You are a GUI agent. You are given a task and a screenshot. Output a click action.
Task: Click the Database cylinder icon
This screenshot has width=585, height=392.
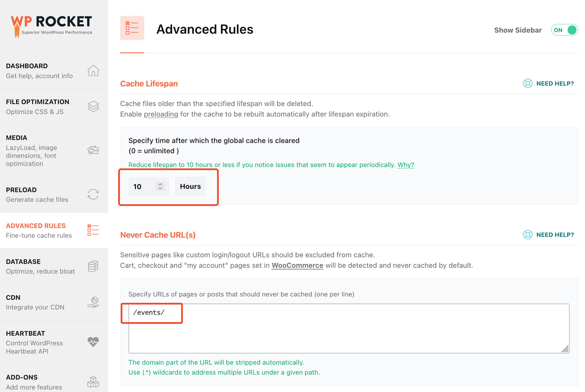tap(93, 266)
